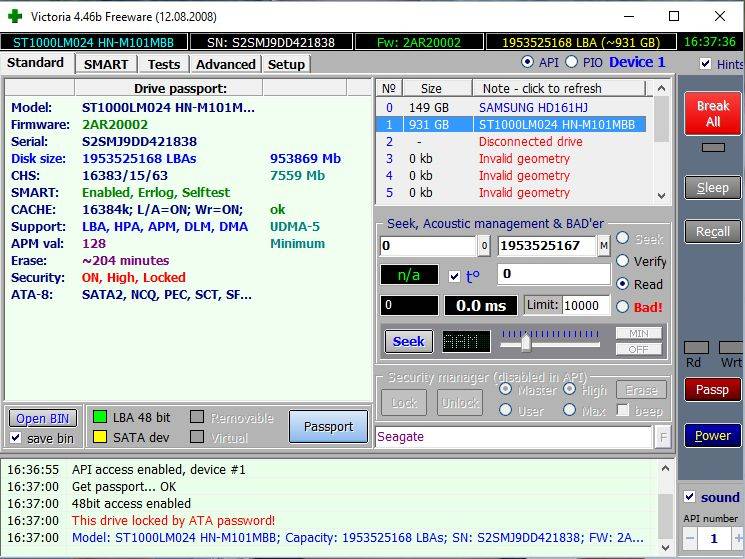
Task: Click the green LBA 48 bit indicator
Action: coord(100,417)
